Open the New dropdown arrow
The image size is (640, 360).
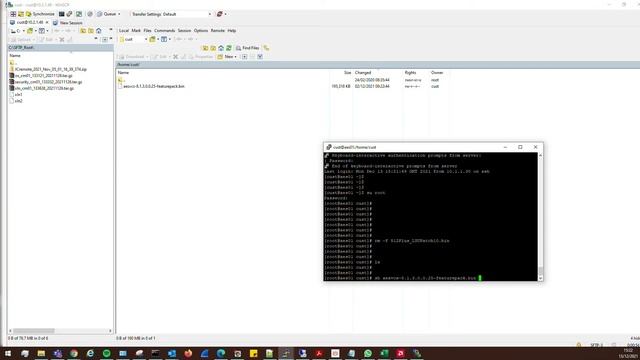(x=236, y=57)
